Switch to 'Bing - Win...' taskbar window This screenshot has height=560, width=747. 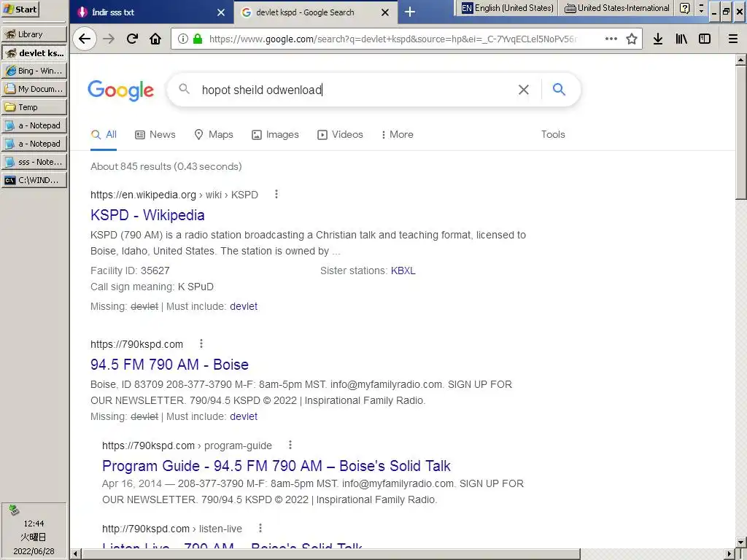coord(34,71)
